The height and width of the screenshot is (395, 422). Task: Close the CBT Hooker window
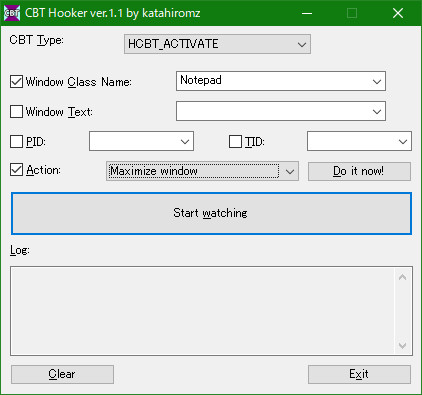click(x=398, y=13)
